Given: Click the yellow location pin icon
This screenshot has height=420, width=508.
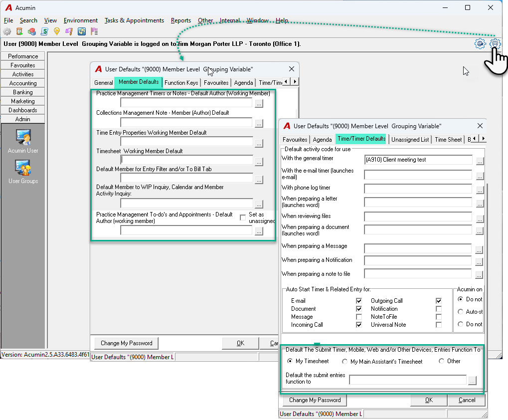Looking at the screenshot, I should point(57,31).
